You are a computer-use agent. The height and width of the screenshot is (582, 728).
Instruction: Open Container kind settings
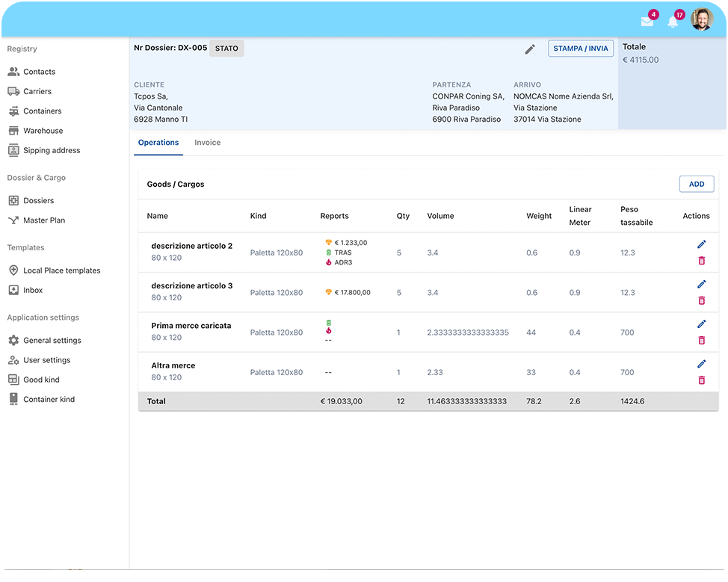click(49, 399)
